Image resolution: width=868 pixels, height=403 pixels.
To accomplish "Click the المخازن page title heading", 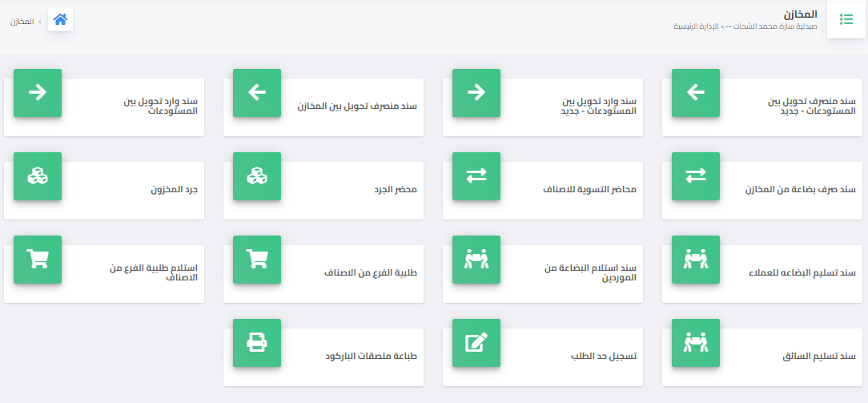I will [x=800, y=14].
